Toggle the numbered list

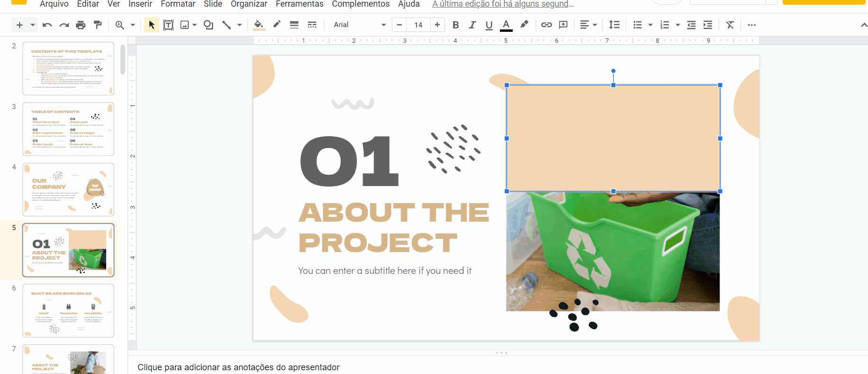[665, 25]
